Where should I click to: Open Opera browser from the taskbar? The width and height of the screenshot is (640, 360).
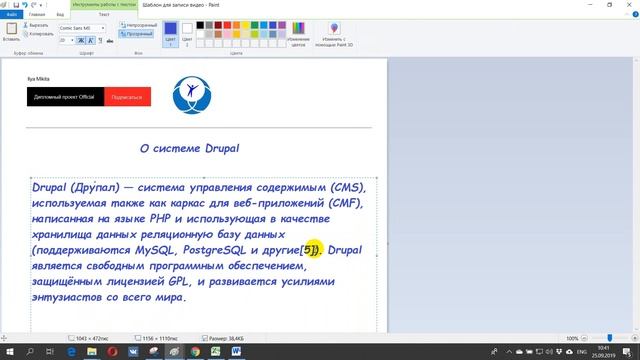113,351
